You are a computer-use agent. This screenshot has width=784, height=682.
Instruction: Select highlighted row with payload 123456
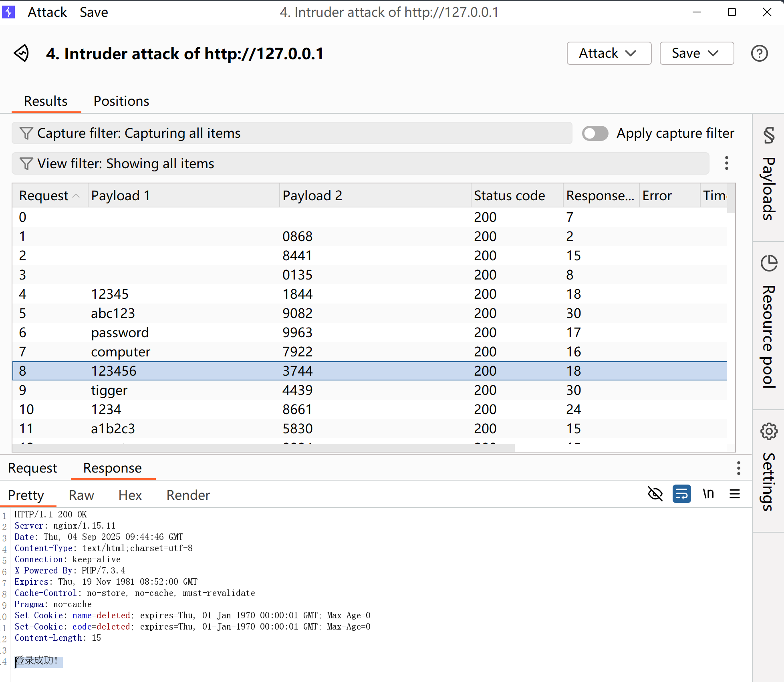tap(370, 371)
